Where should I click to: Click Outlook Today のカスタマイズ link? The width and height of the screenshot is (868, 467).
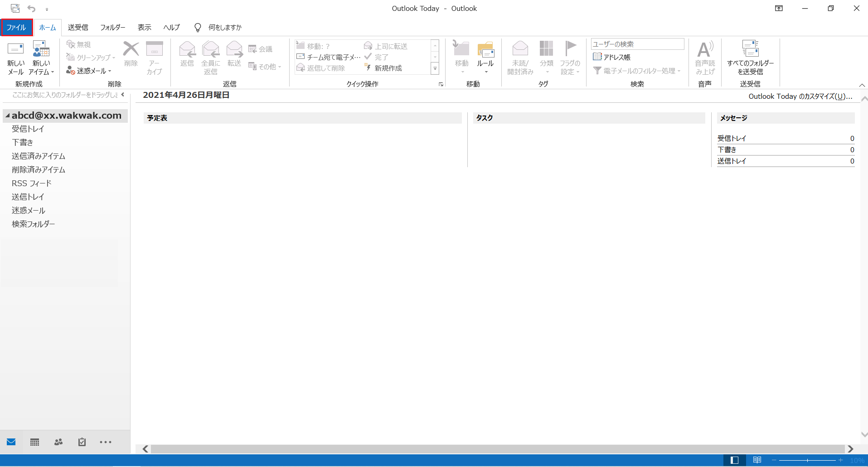[x=800, y=96]
